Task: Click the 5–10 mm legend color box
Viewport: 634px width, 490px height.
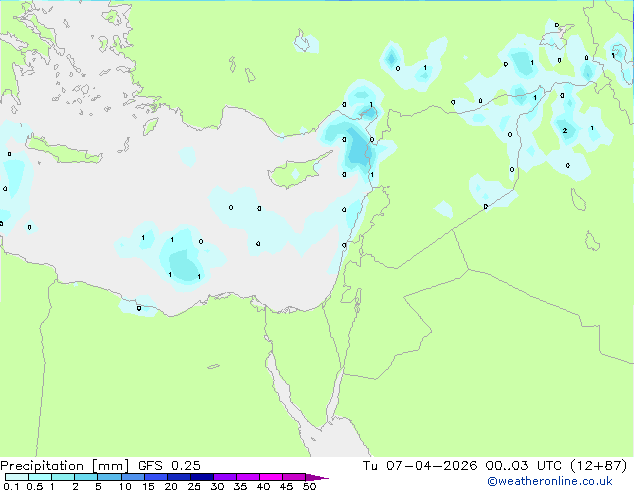Action: [x=109, y=477]
